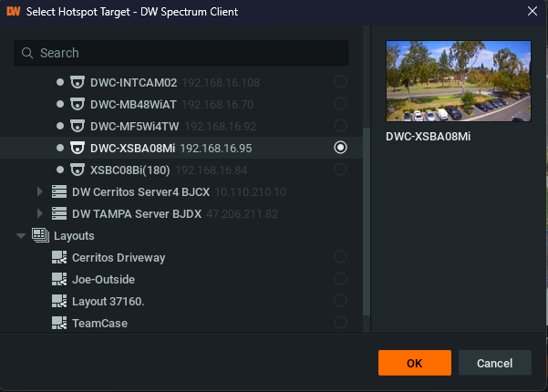Viewport: 548px width, 392px height.
Task: Expand the DW Cerritos Server4 BJCX node
Action: [40, 191]
